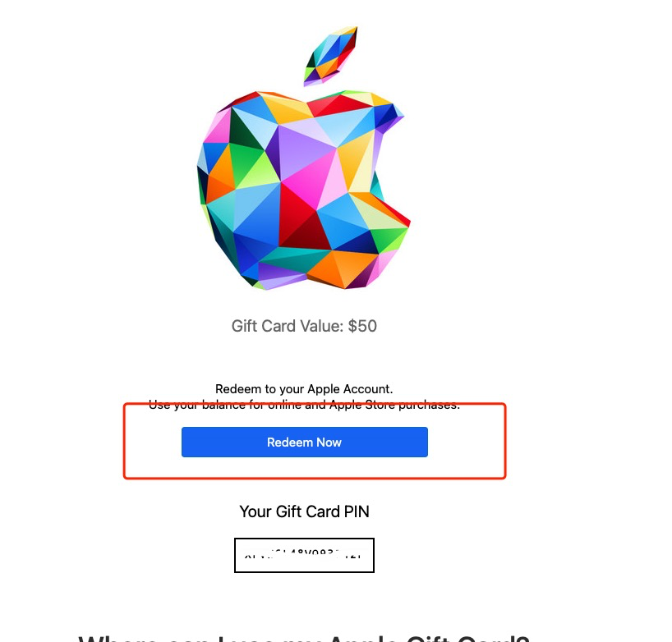Click the Use your balance purchases sentence
Screen dimensions: 672x642
pos(304,405)
